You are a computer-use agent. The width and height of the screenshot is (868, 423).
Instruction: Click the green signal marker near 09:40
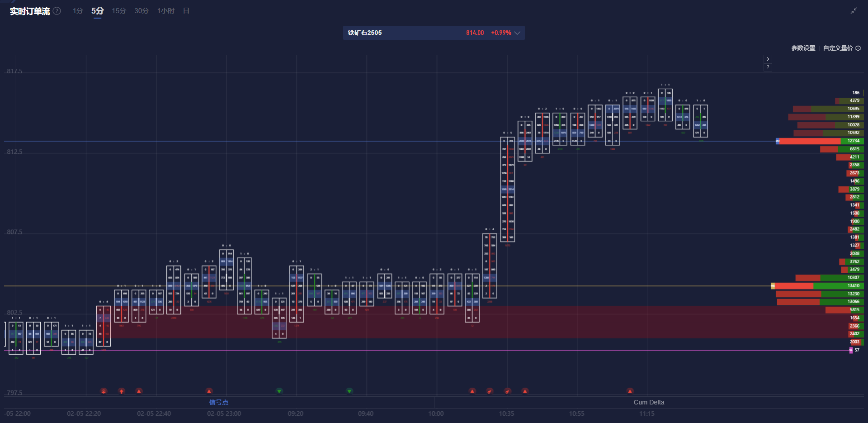(x=349, y=391)
